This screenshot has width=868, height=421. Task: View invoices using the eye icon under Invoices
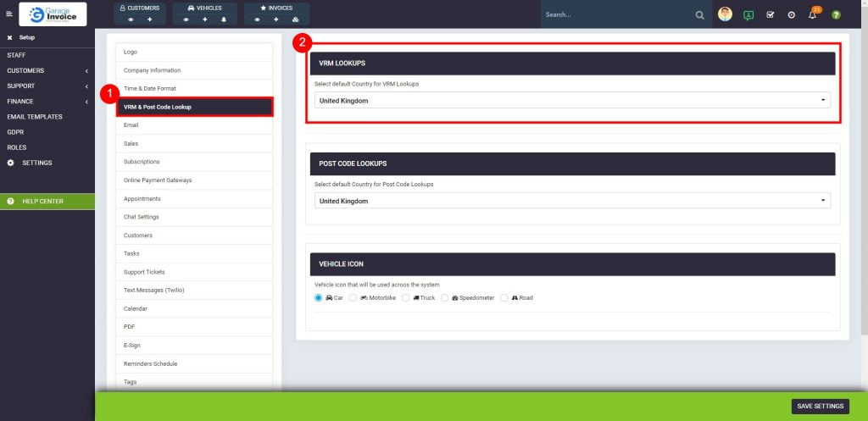tap(257, 19)
